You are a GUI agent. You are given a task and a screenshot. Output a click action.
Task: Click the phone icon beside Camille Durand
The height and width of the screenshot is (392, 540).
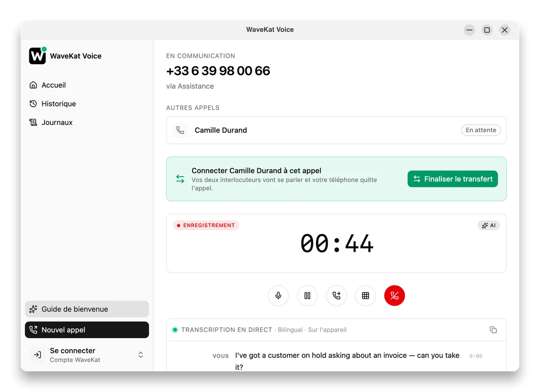click(180, 130)
